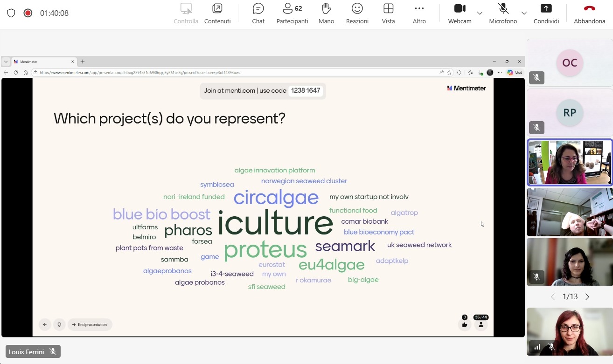Expand the Webcam options arrow
The image size is (613, 364).
tap(480, 13)
